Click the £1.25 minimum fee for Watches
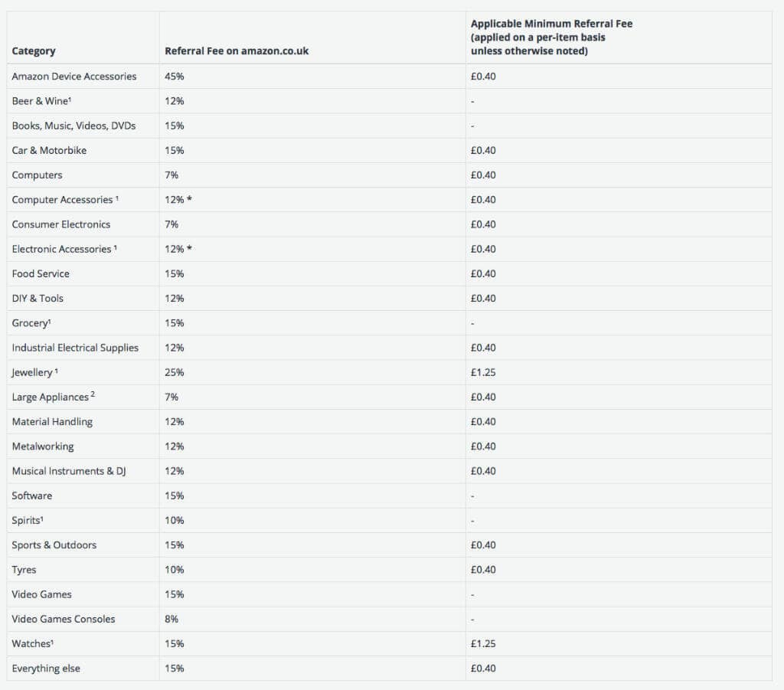 point(483,644)
